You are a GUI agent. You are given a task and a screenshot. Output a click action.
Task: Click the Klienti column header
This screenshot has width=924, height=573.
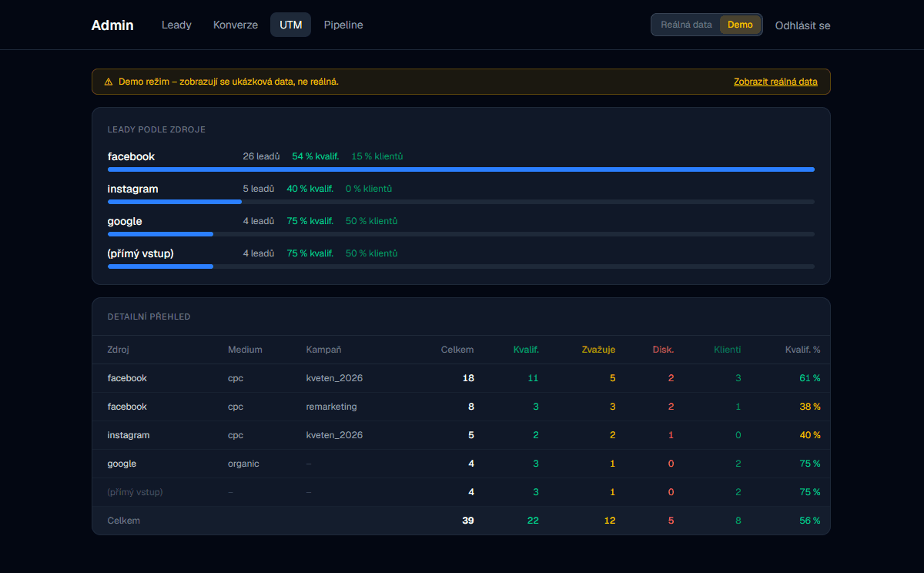[728, 350]
